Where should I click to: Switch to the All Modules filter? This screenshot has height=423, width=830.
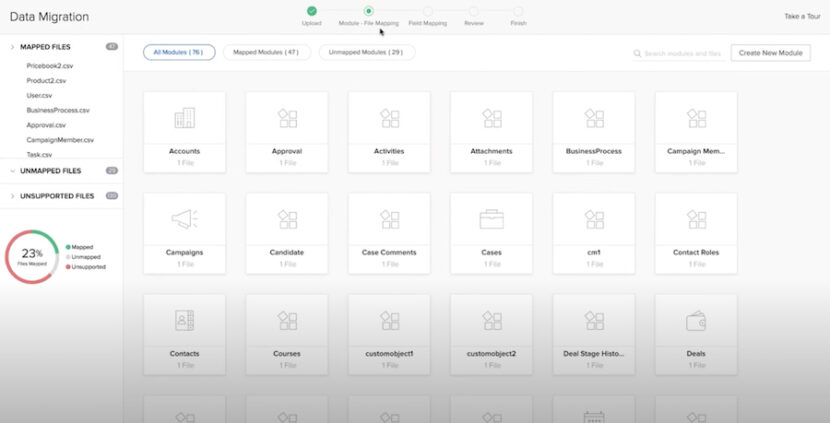click(x=179, y=52)
